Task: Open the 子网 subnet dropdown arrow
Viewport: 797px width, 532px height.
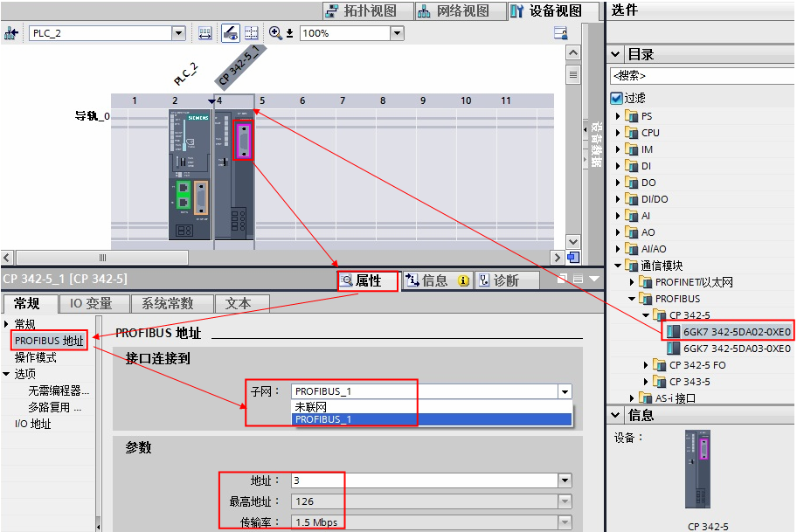Action: coord(565,391)
